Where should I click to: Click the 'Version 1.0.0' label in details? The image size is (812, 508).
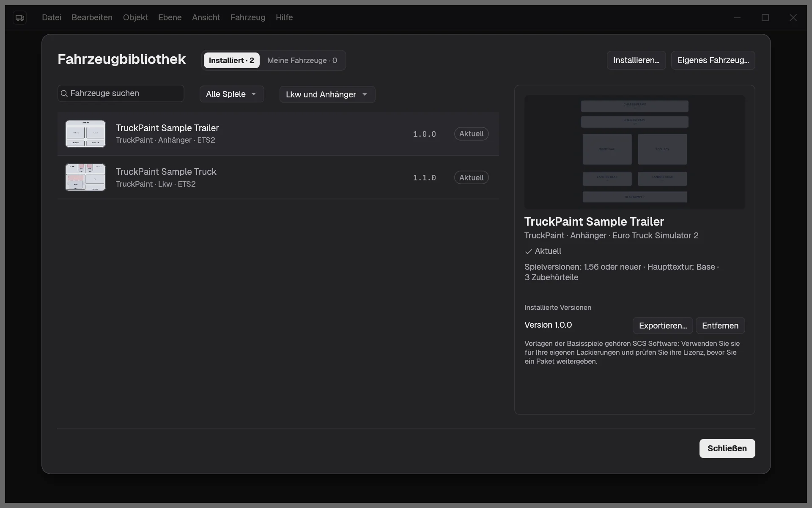pyautogui.click(x=548, y=325)
